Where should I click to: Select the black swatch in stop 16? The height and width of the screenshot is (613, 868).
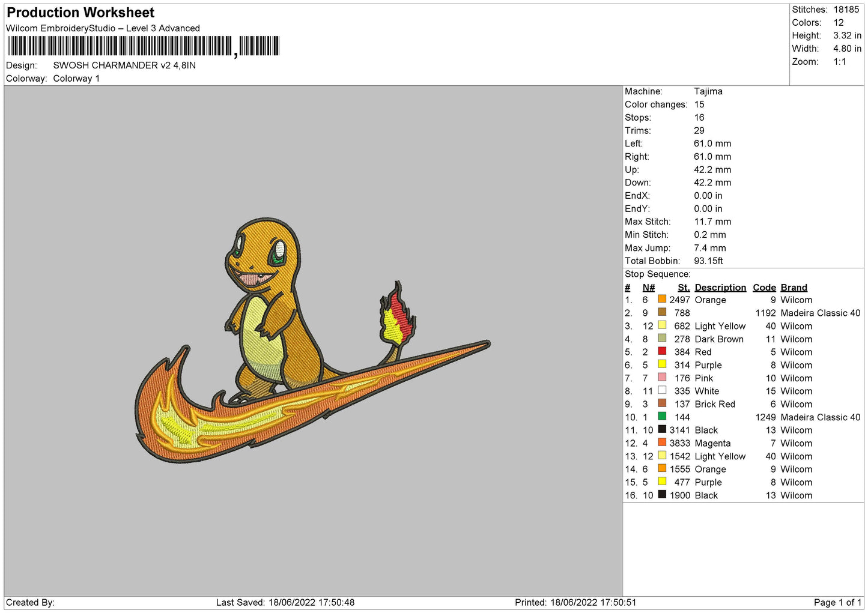(662, 495)
